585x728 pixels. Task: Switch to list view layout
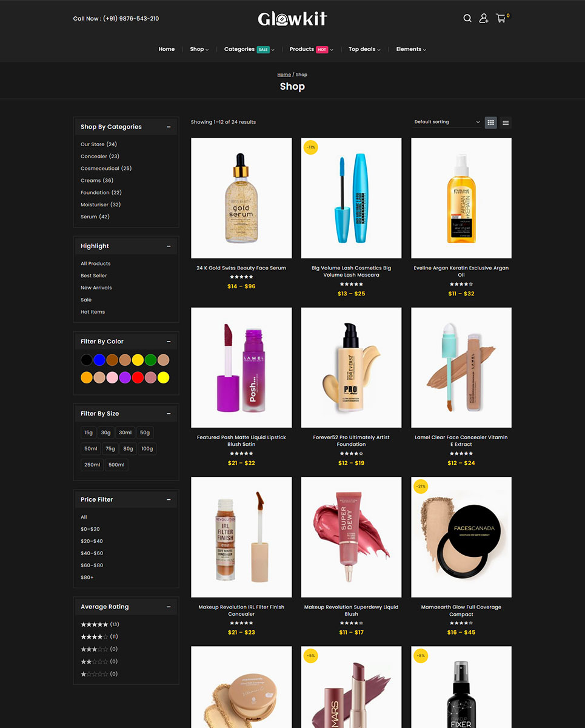point(506,123)
